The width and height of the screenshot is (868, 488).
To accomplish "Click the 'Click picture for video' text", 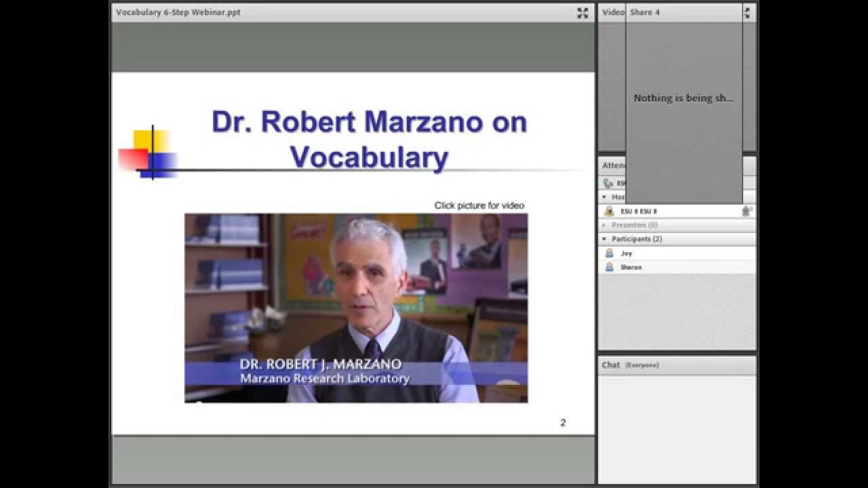I will pos(479,205).
